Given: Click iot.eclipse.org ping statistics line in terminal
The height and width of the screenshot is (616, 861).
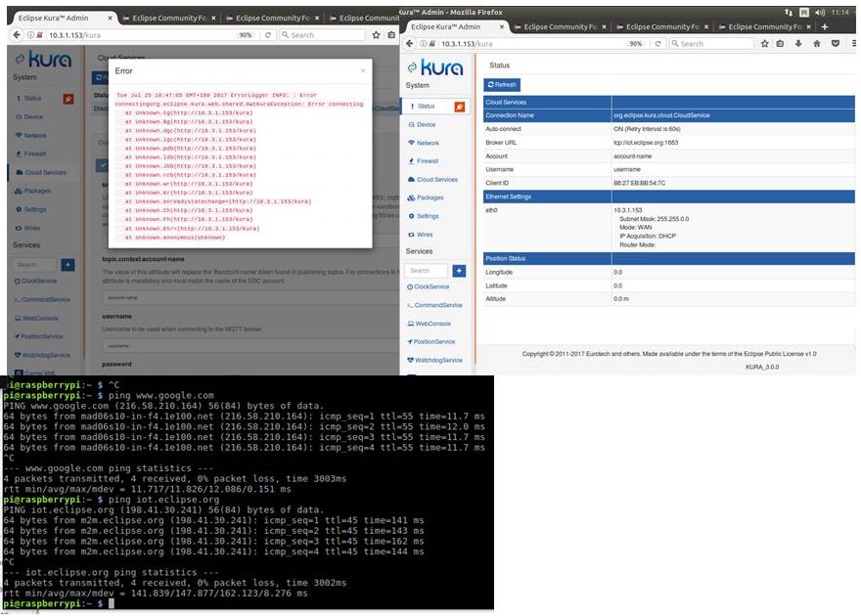Looking at the screenshot, I should tap(111, 572).
